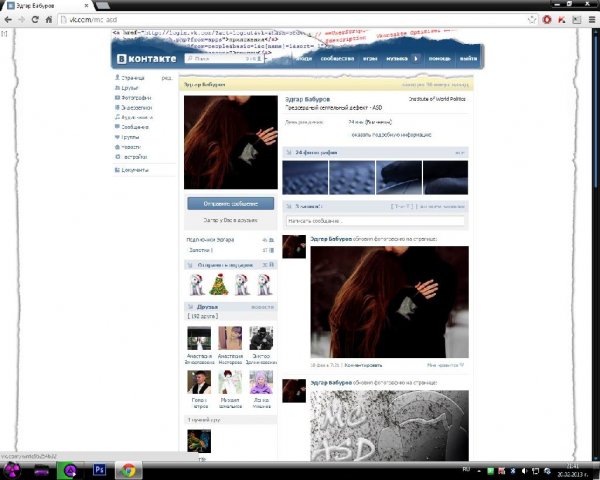The height and width of the screenshot is (480, 600).
Task: Click 'Комментировать' under the first wall post
Action: click(x=363, y=365)
